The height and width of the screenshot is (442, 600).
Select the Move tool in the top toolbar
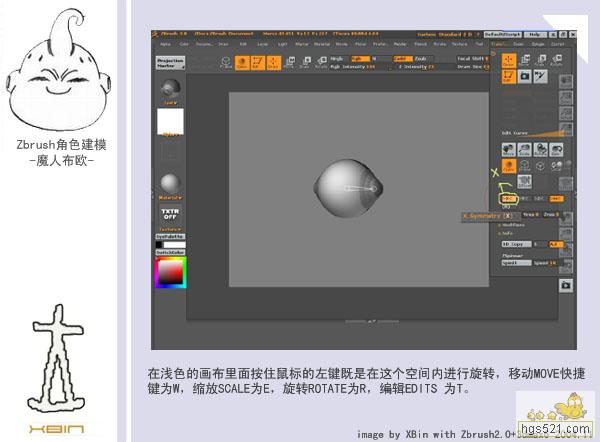[x=290, y=62]
